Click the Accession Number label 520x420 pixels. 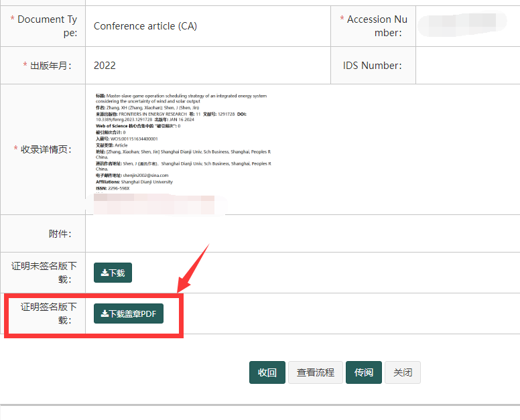[x=374, y=26]
